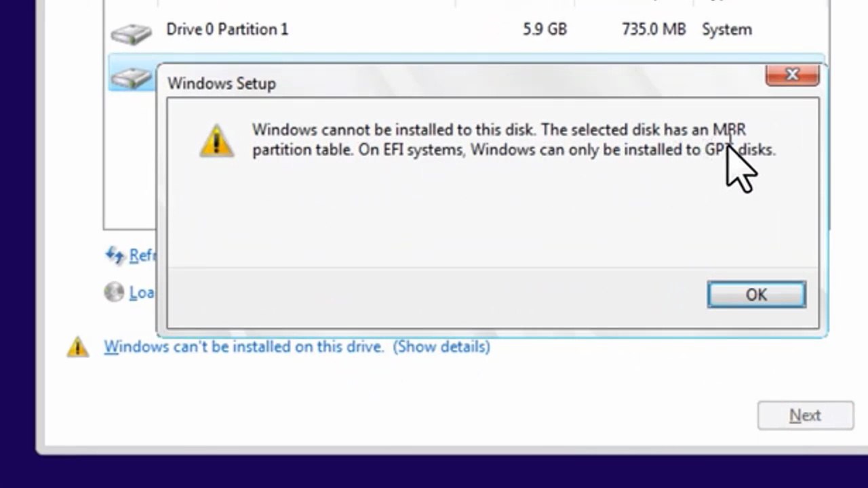Open the "Windows can't be installed on this drive" link
Viewport: 868px width, 488px height.
pyautogui.click(x=243, y=347)
